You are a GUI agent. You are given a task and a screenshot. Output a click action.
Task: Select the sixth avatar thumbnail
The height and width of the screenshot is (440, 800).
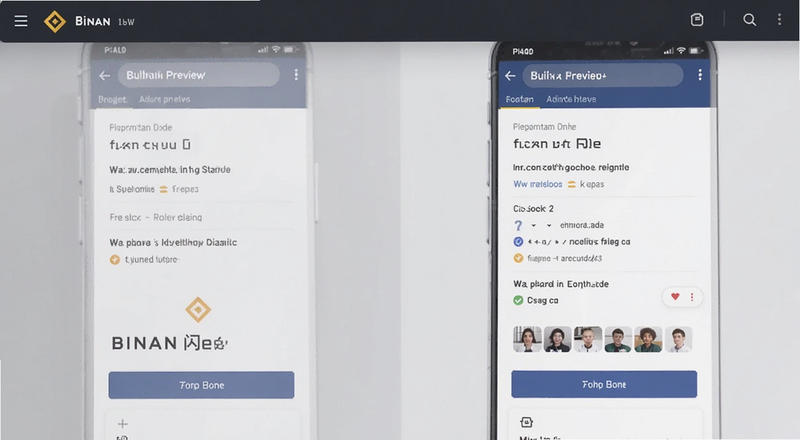pyautogui.click(x=678, y=339)
